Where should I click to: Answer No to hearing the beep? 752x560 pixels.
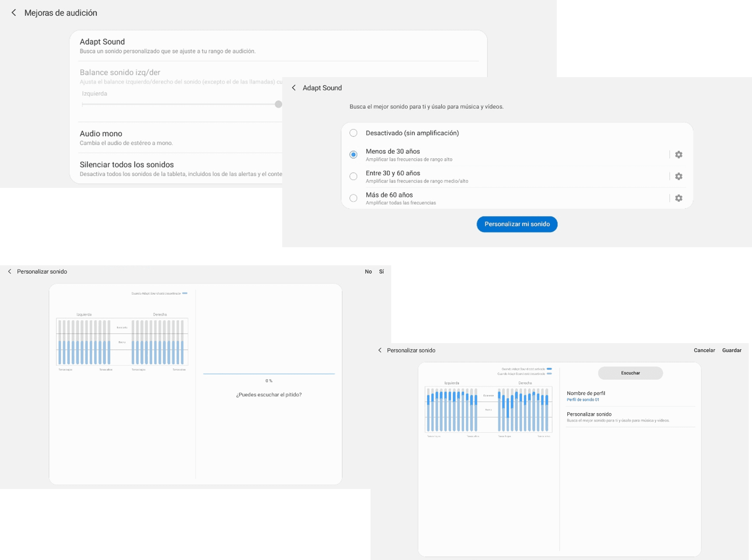point(368,271)
